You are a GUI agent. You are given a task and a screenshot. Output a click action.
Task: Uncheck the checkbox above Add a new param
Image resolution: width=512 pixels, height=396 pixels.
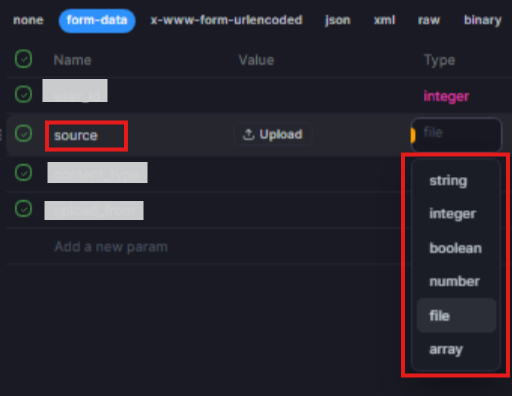[x=23, y=209]
